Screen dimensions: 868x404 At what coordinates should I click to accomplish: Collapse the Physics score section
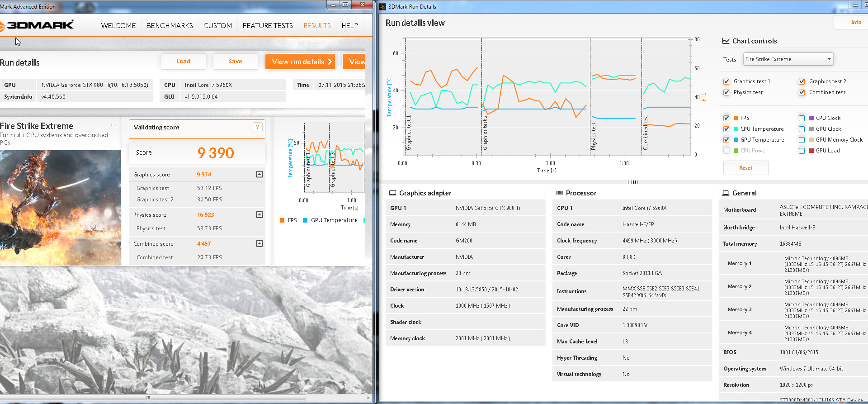[x=259, y=214]
